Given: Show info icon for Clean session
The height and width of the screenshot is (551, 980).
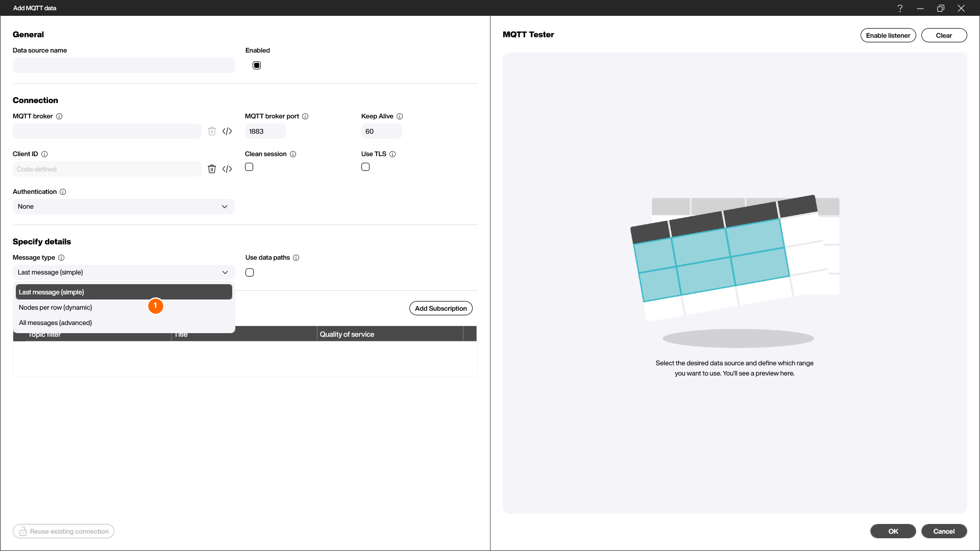Looking at the screenshot, I should pyautogui.click(x=293, y=154).
